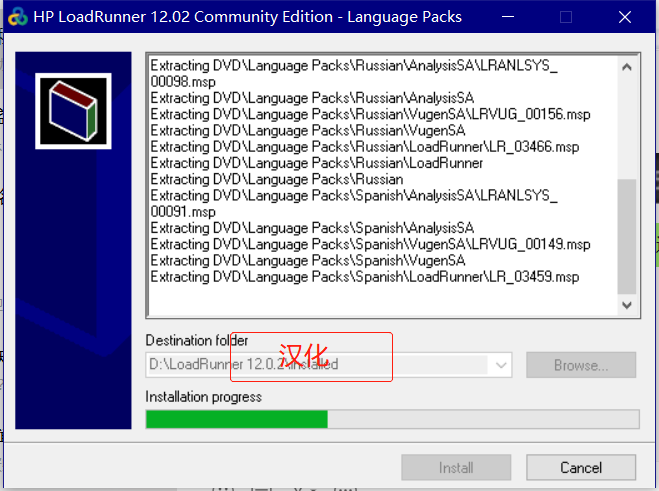The image size is (659, 491).
Task: Click the Installation progress label
Action: point(203,397)
